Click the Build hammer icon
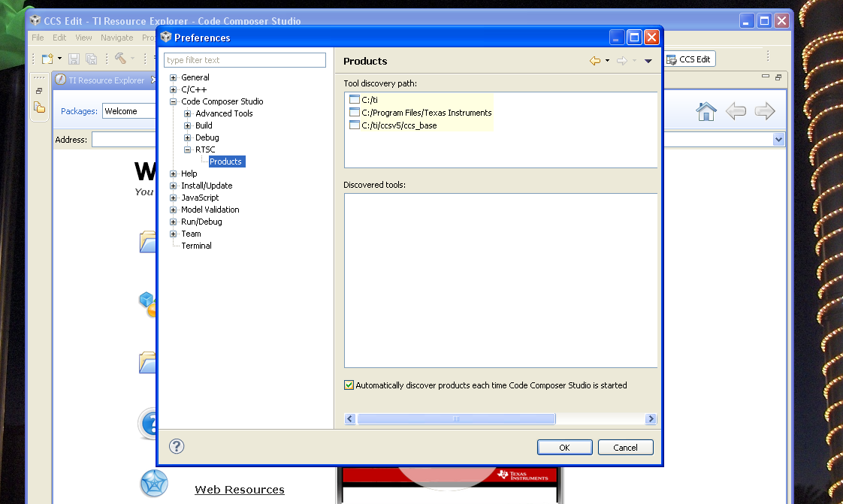The width and height of the screenshot is (843, 504). (120, 58)
